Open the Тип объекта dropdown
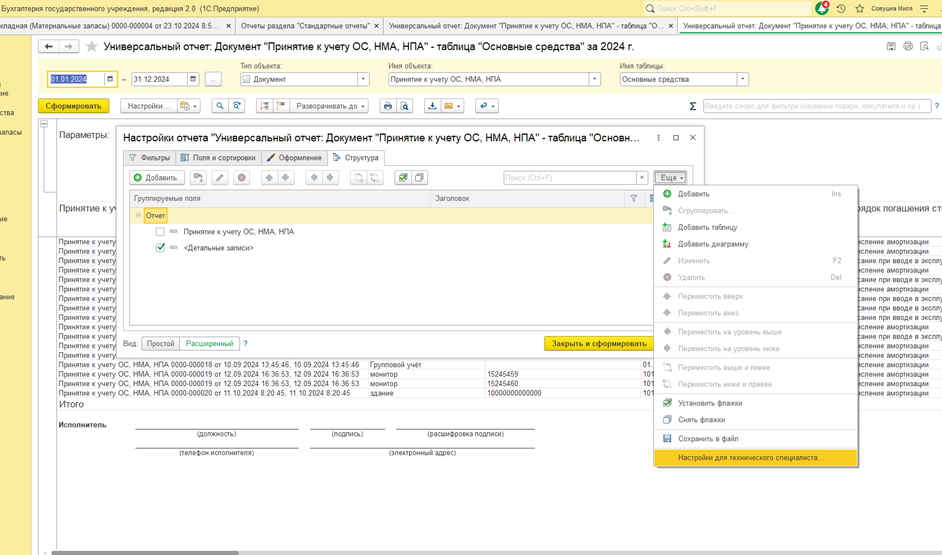Screen dimensions: 942x555 point(363,79)
